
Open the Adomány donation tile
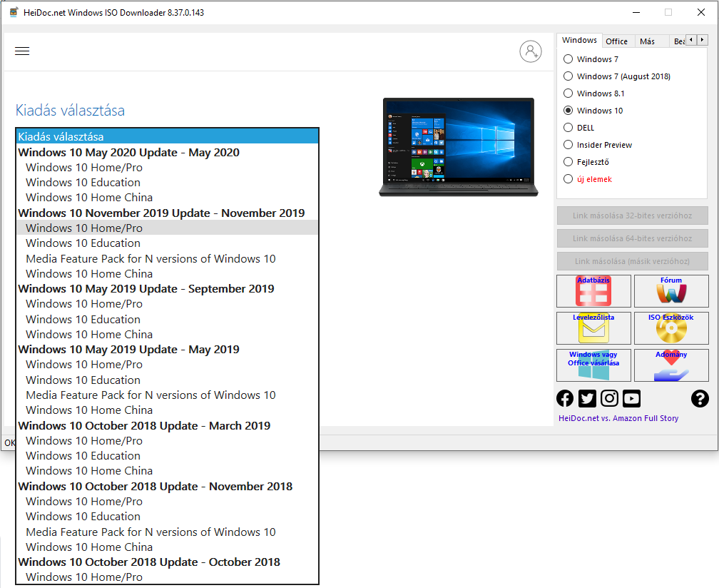[671, 365]
